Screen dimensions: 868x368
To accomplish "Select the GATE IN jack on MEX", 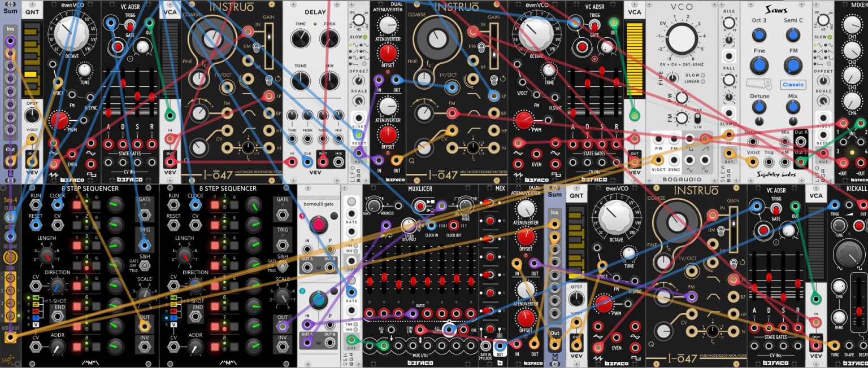I will 485,344.
